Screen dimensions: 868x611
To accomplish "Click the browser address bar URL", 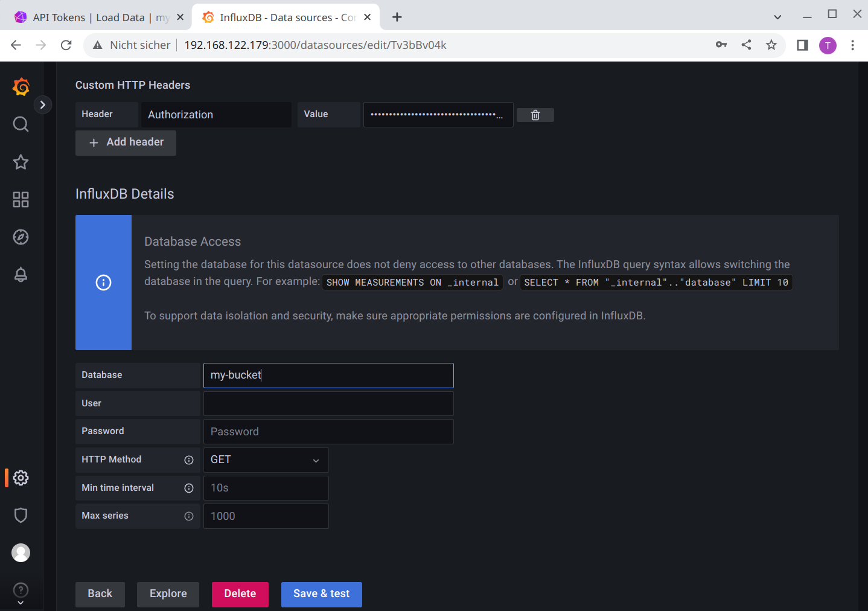I will point(315,45).
